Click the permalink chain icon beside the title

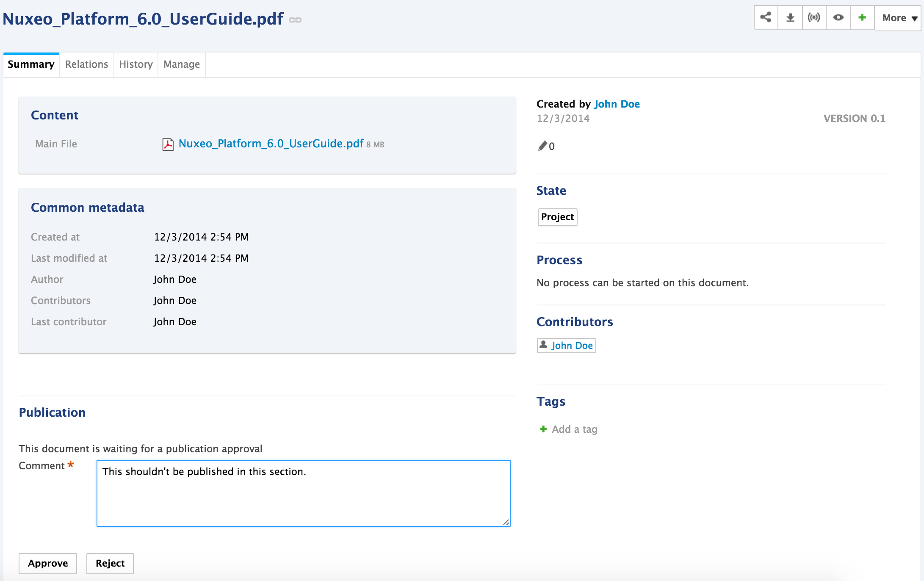point(295,20)
